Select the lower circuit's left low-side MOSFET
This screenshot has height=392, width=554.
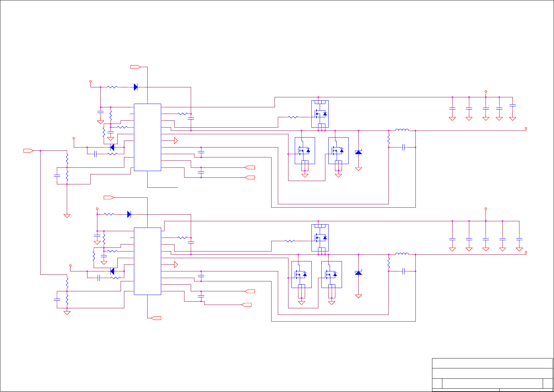(301, 274)
